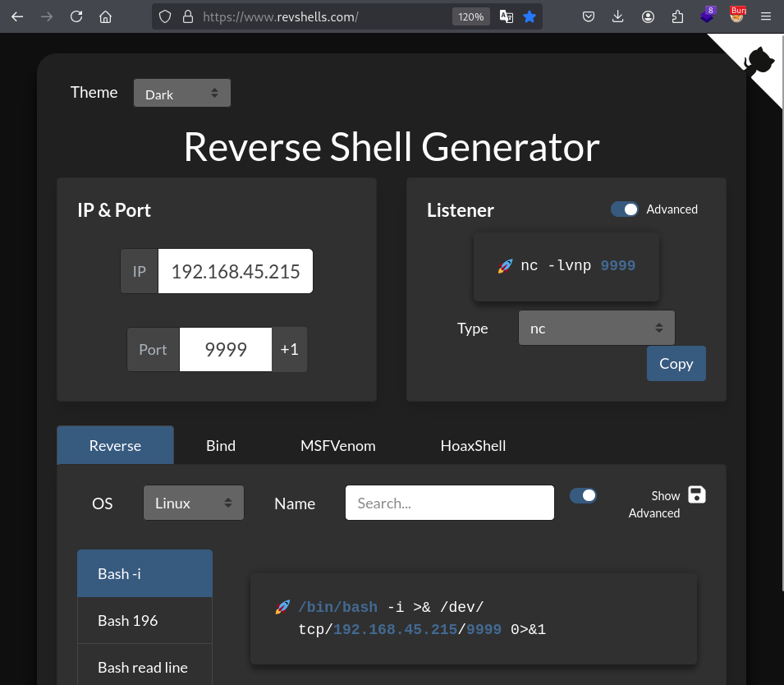The image size is (784, 685).
Task: Click the '192.168.45.215' in payload command
Action: [x=395, y=629]
